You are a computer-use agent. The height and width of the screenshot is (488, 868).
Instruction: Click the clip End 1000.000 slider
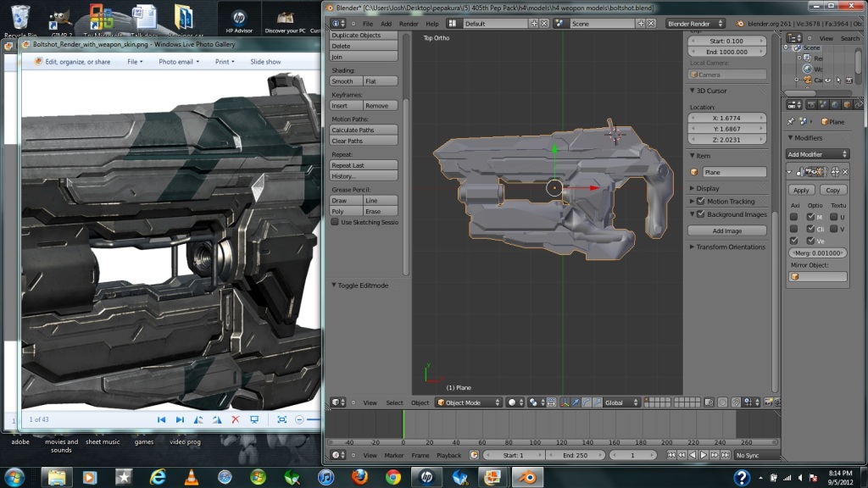(x=726, y=52)
